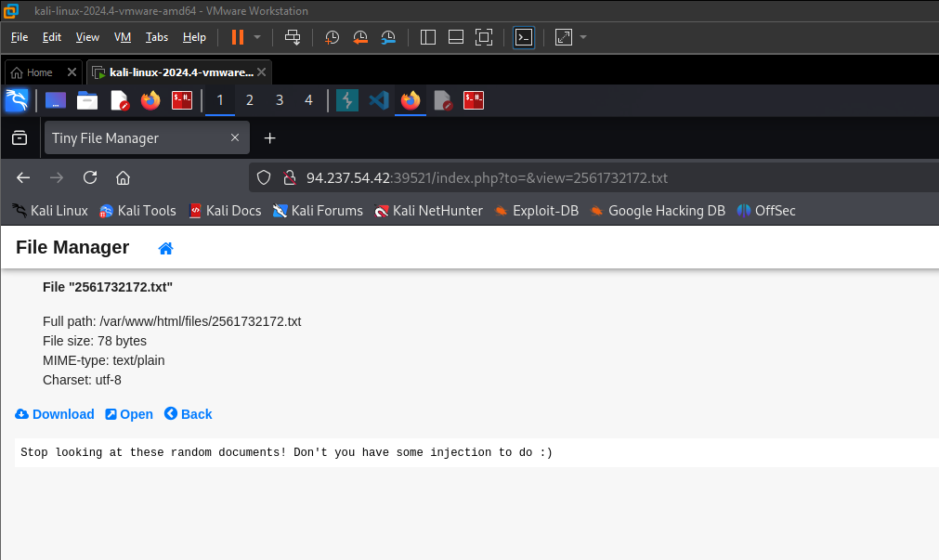Switch to workspace 2

click(x=250, y=100)
